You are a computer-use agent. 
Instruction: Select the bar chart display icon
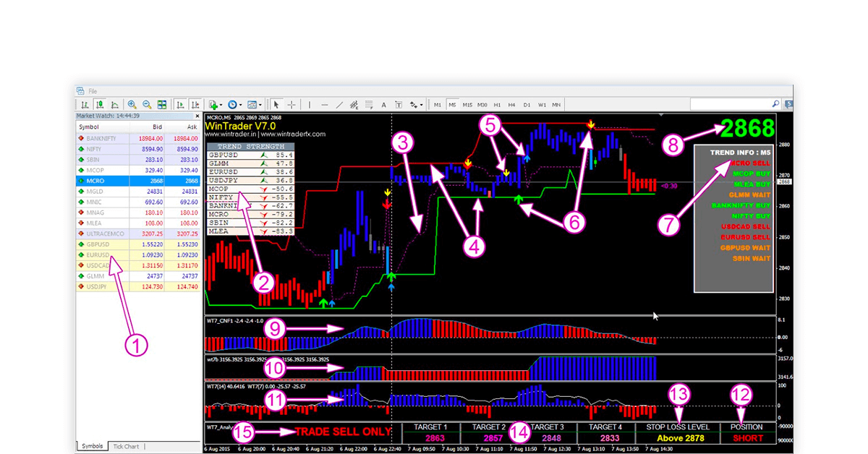[x=85, y=104]
